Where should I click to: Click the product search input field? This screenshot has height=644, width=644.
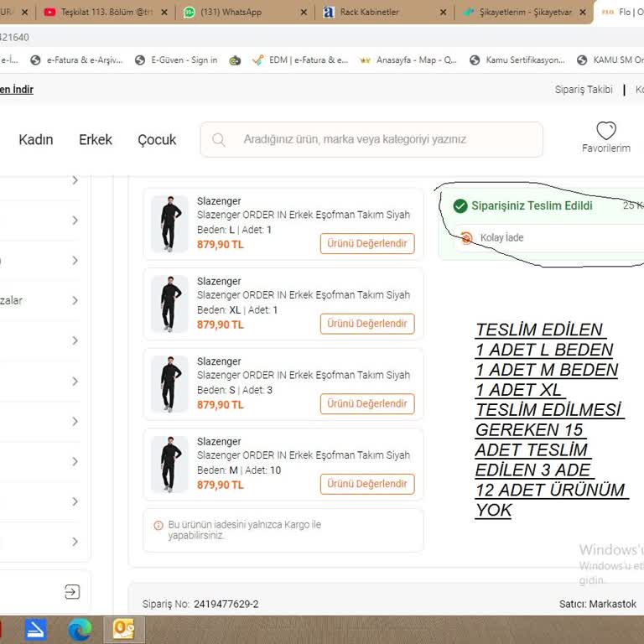click(377, 140)
